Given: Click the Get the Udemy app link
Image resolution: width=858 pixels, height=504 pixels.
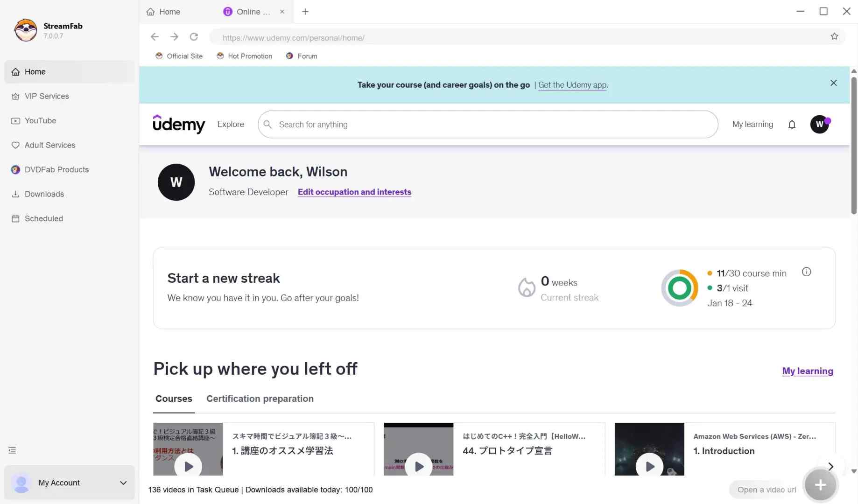Looking at the screenshot, I should pyautogui.click(x=572, y=84).
